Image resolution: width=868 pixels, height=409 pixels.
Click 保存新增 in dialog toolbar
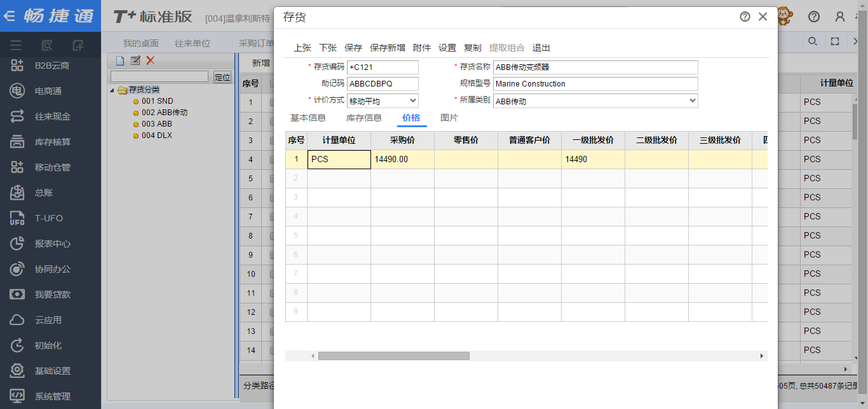click(x=388, y=48)
